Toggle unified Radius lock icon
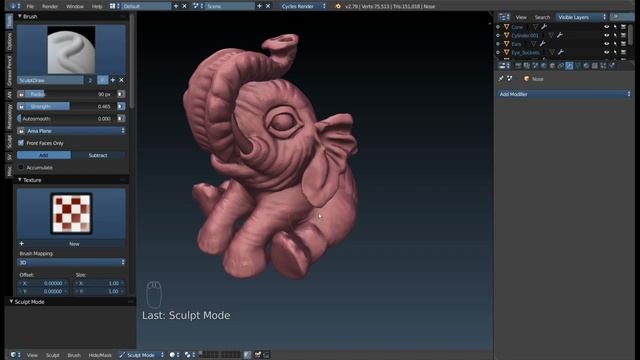640x360 pixels. [x=21, y=94]
